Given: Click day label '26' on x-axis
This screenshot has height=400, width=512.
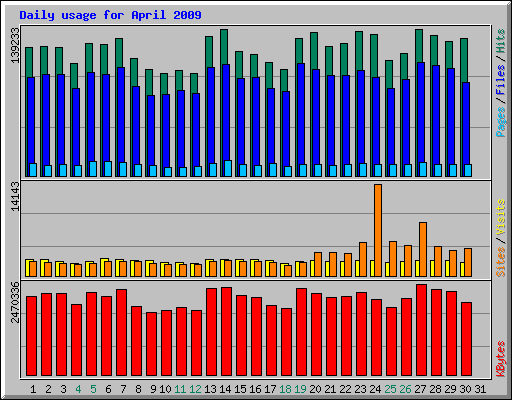Looking at the screenshot, I should click(x=405, y=389).
